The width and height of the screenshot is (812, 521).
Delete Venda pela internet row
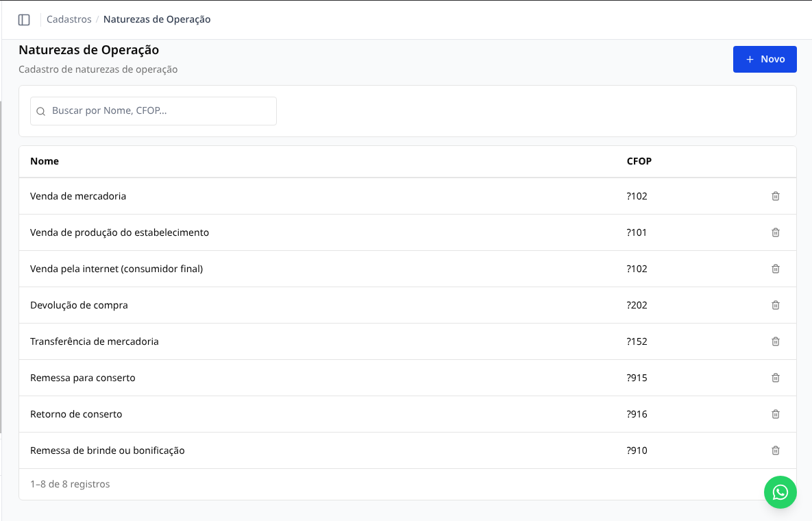tap(775, 269)
